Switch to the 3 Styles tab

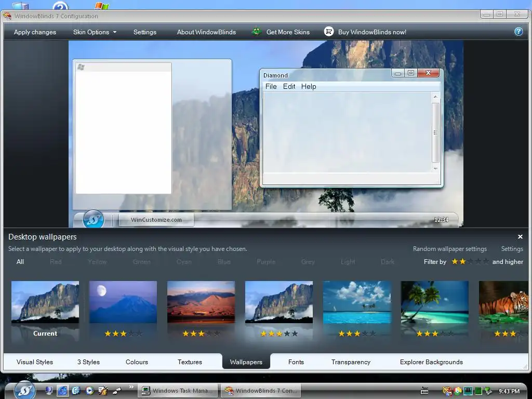pyautogui.click(x=88, y=362)
